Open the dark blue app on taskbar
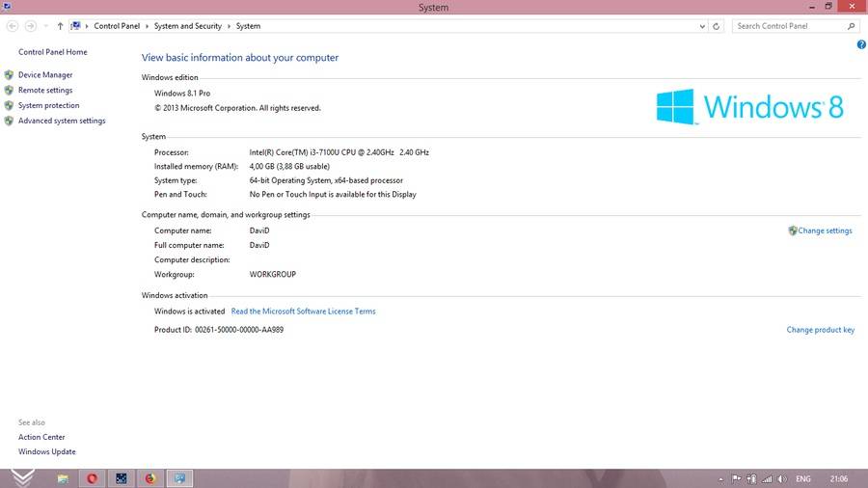The image size is (868, 488). click(x=121, y=478)
